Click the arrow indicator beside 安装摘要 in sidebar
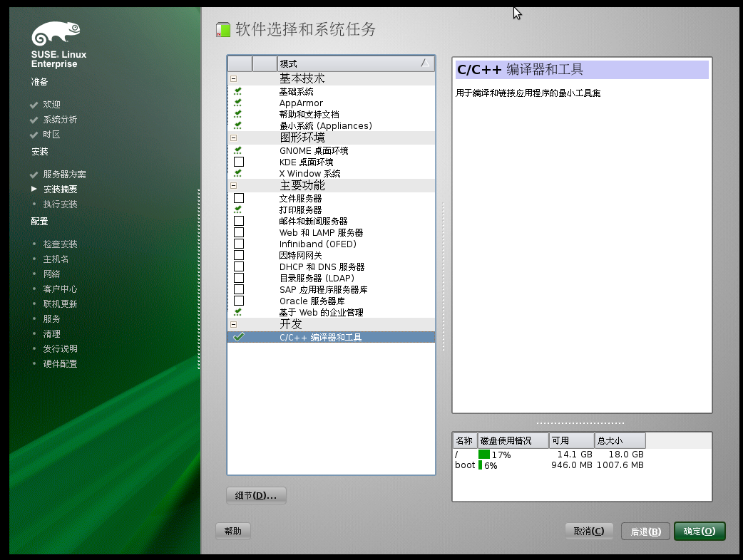 coord(34,190)
